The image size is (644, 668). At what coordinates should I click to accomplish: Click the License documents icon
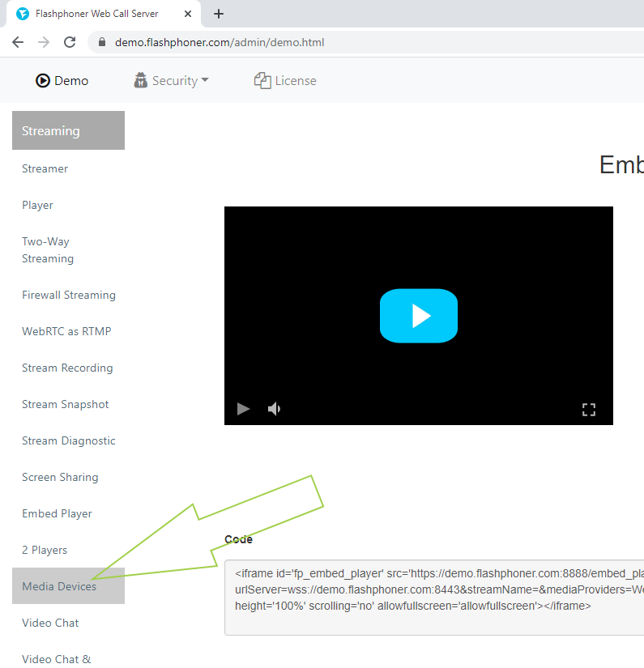tap(262, 80)
